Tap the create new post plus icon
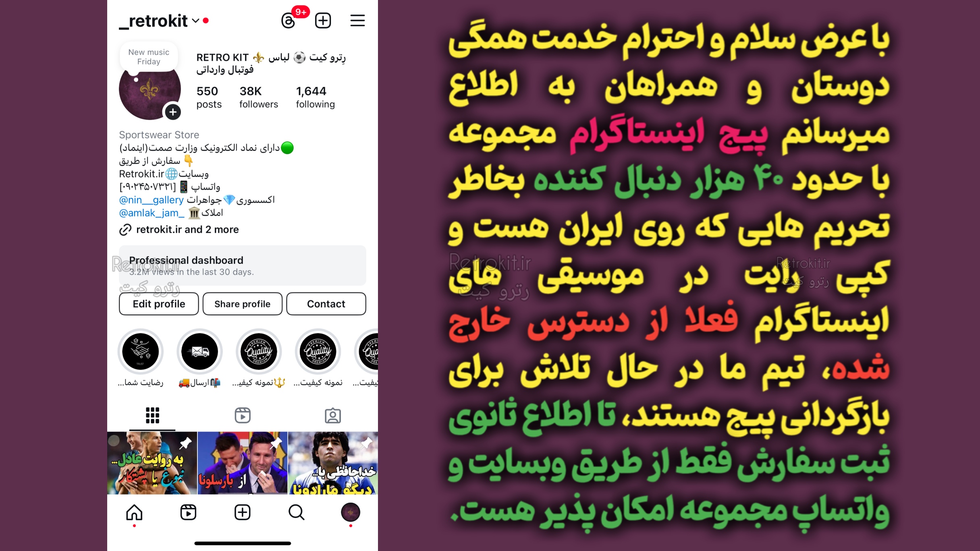 [x=323, y=21]
